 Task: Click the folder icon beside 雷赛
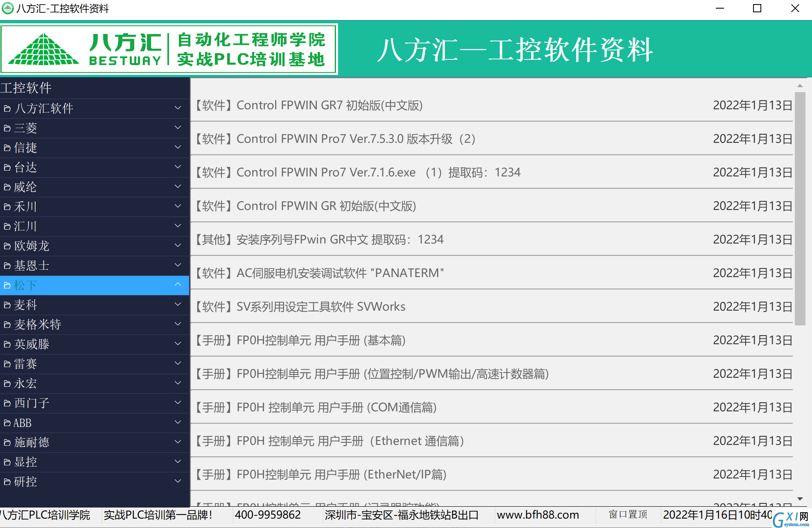[x=7, y=364]
